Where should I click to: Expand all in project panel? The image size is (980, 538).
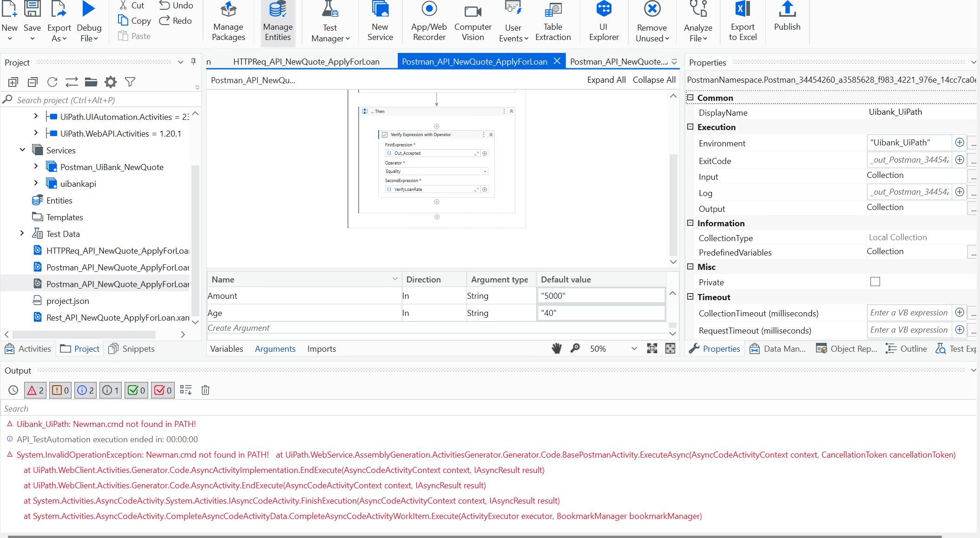tap(13, 82)
